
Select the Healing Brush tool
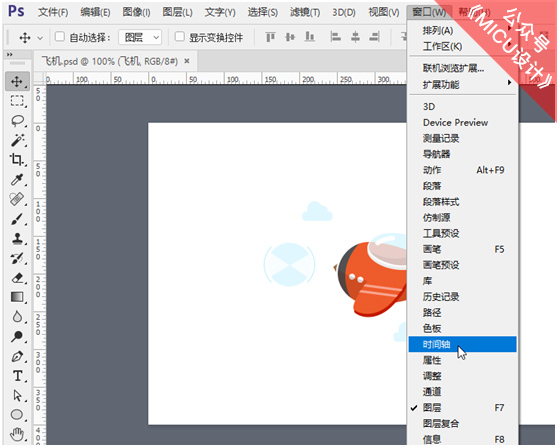tap(17, 199)
